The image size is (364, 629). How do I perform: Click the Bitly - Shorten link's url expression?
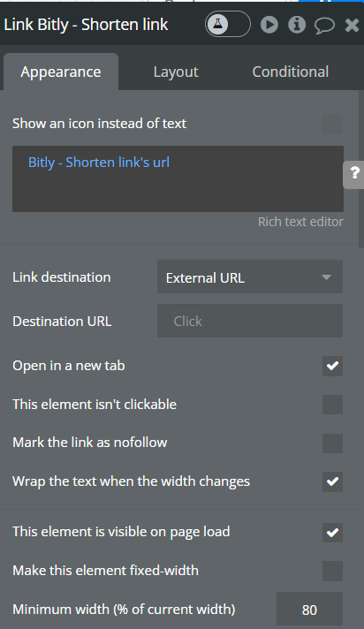(x=99, y=163)
